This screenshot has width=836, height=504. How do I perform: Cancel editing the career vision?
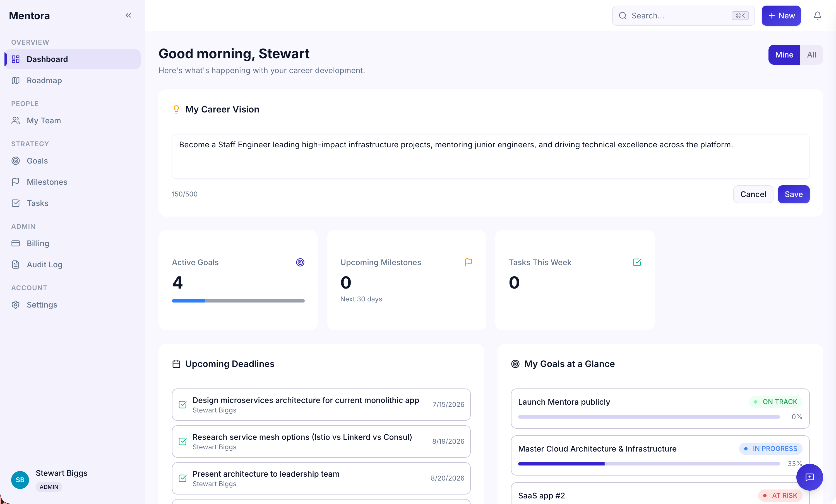(753, 194)
